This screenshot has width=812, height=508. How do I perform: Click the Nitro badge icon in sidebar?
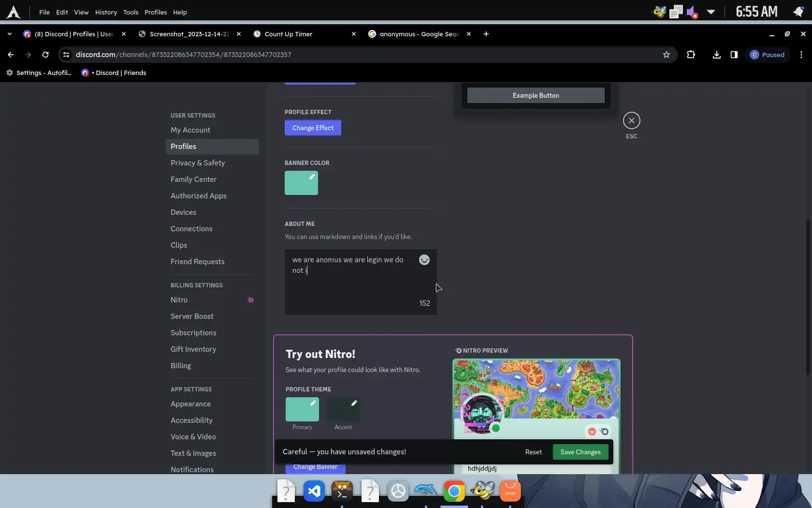[250, 300]
